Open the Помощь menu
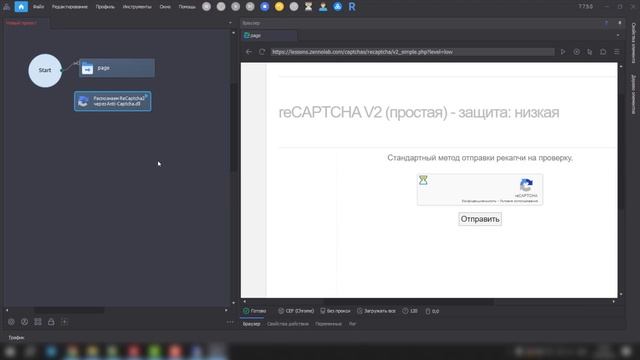This screenshot has width=640, height=360. pos(187,7)
